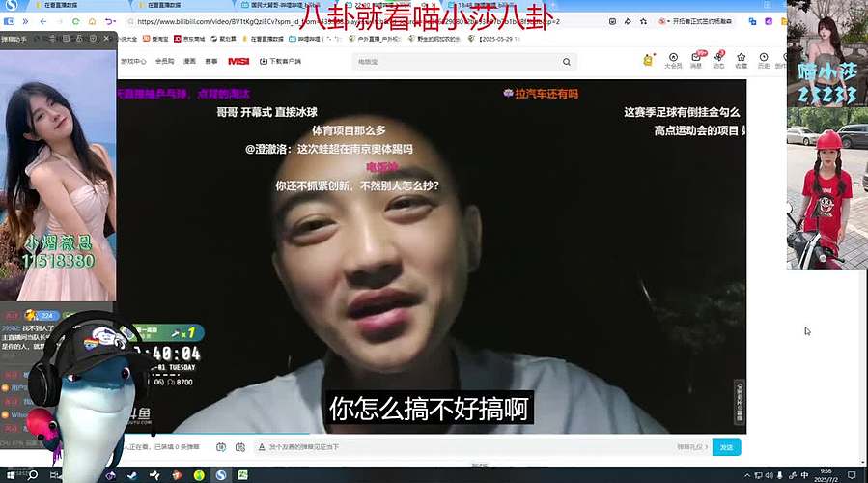Image resolution: width=868 pixels, height=483 pixels.
Task: Open the Steam taskbar icon
Action: point(131,475)
